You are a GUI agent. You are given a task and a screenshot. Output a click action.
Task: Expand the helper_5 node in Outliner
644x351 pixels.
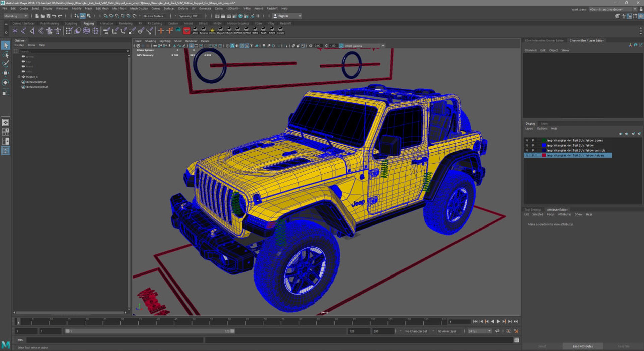click(x=19, y=77)
